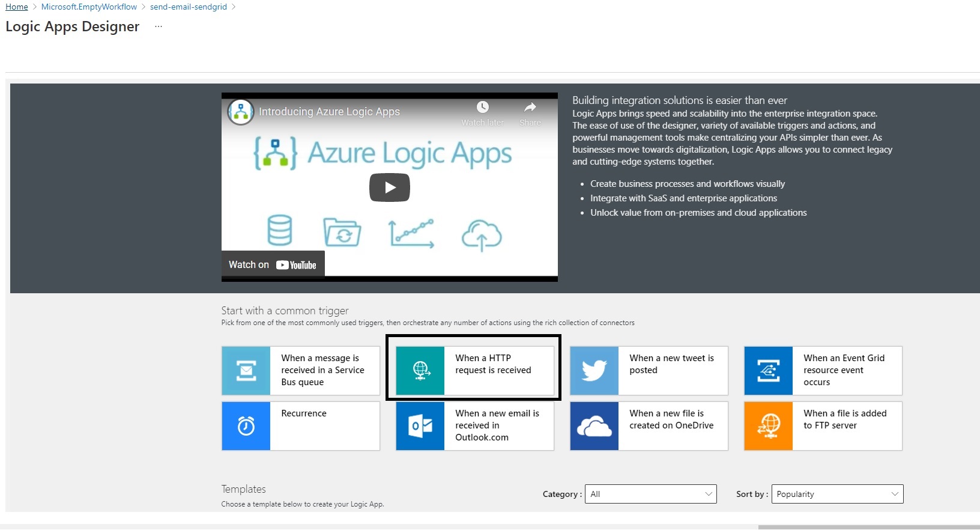Select the FTP server trigger icon
The height and width of the screenshot is (530, 980).
click(x=769, y=426)
